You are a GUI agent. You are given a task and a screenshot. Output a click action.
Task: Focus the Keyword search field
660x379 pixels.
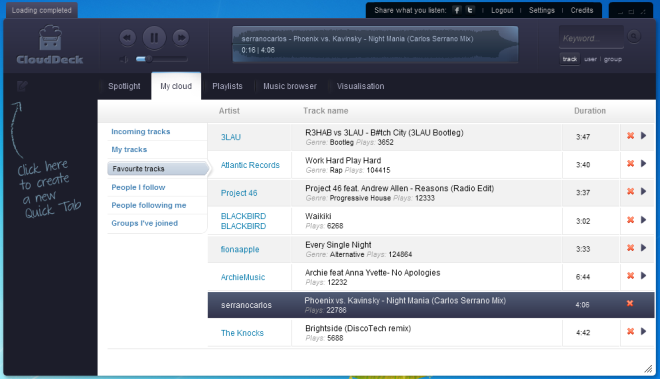click(x=591, y=38)
